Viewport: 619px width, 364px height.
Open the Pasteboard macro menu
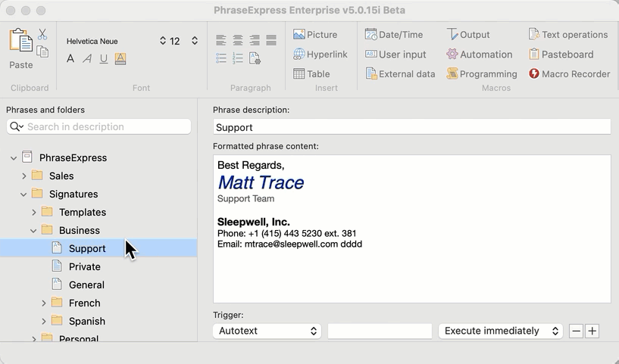pos(561,54)
